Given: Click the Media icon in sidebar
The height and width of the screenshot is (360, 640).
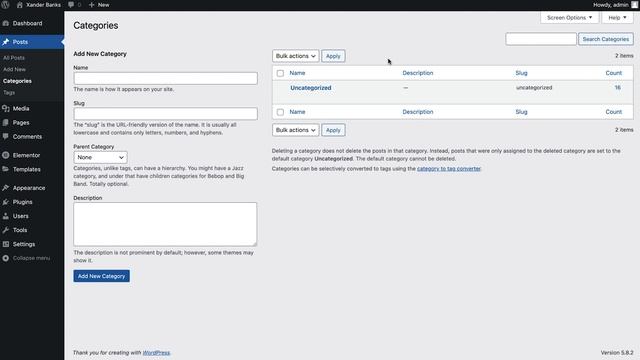Looking at the screenshot, I should (x=6, y=109).
